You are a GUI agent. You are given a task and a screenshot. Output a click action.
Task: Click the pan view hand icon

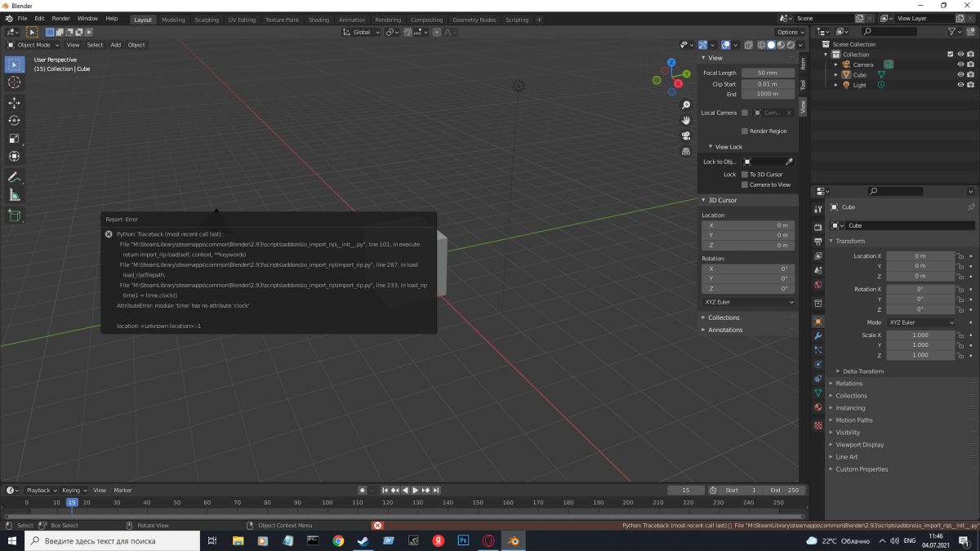coord(686,120)
